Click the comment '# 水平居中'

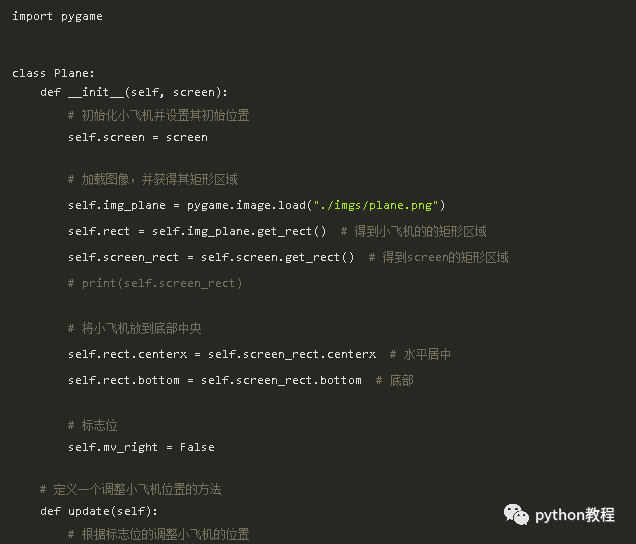[420, 355]
